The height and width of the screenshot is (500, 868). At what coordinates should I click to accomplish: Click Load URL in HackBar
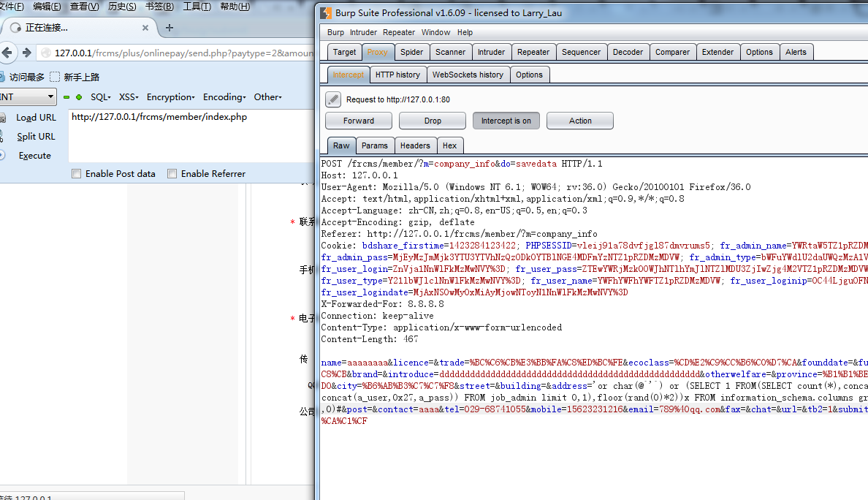(36, 118)
